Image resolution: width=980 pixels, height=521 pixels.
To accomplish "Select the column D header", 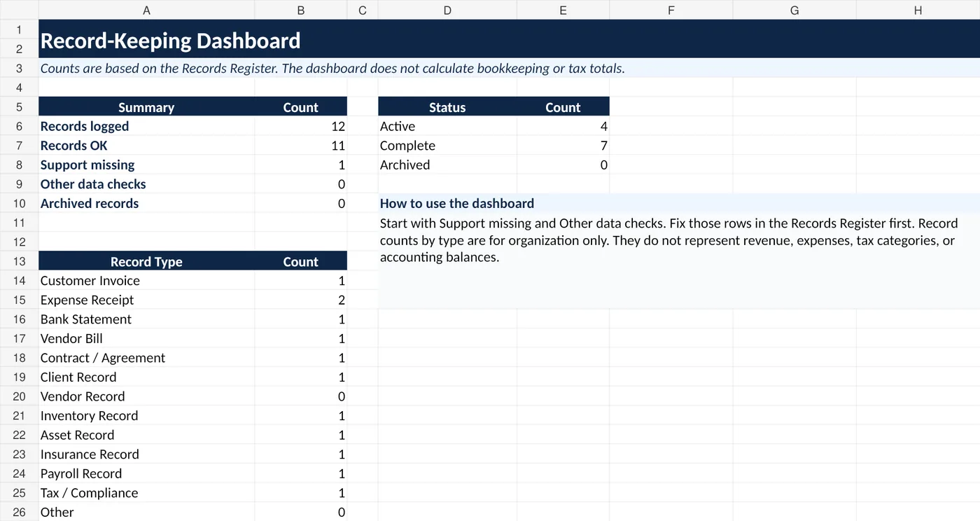I will coord(447,10).
